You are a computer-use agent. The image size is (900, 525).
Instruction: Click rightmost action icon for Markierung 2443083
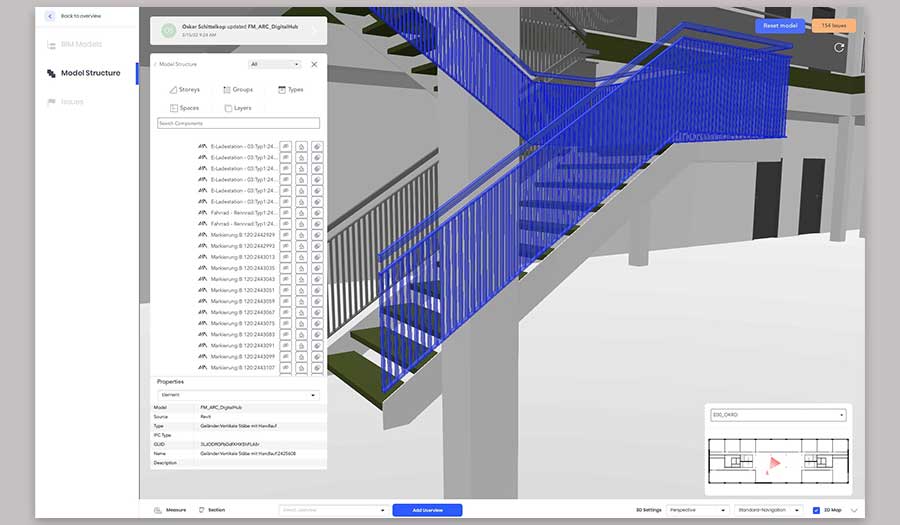[317, 335]
